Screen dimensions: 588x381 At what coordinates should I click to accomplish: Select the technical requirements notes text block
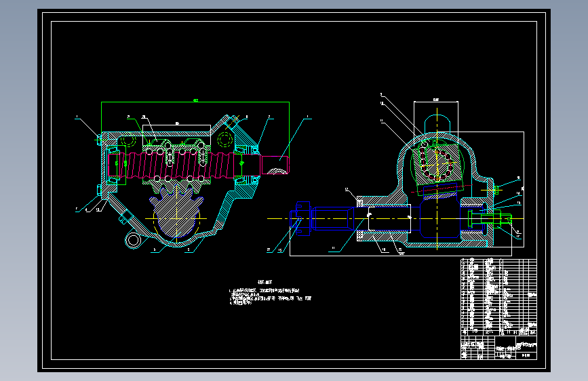pyautogui.click(x=270, y=293)
